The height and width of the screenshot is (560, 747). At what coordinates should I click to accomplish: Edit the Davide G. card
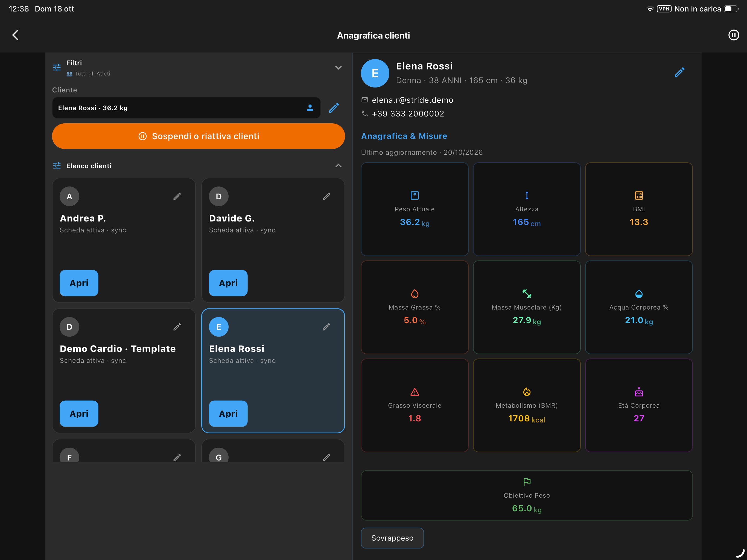[326, 196]
